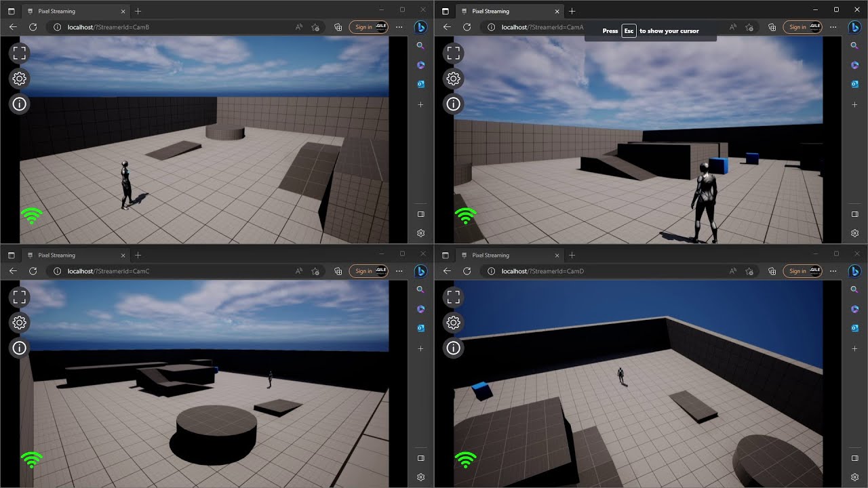The width and height of the screenshot is (868, 488).
Task: Hide the sidebar in the CamD window
Action: (x=854, y=458)
